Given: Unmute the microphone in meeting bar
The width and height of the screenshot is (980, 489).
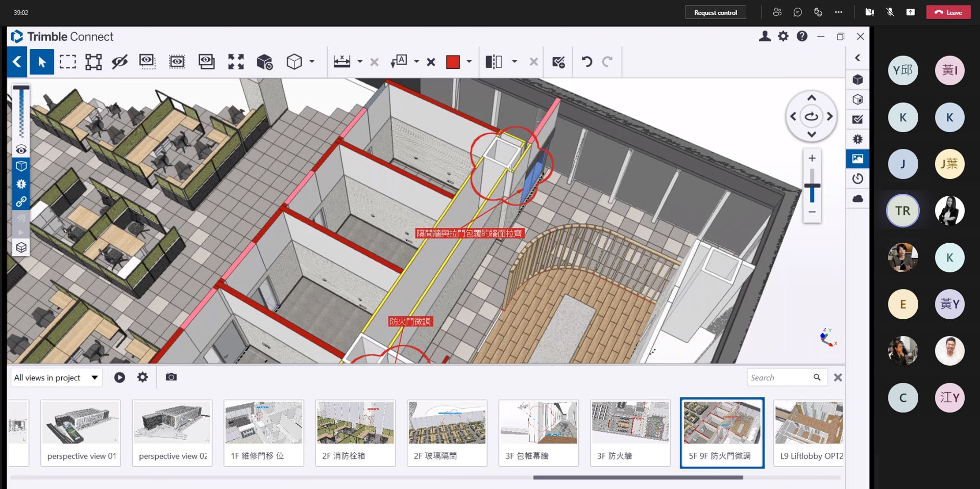Looking at the screenshot, I should 890,12.
